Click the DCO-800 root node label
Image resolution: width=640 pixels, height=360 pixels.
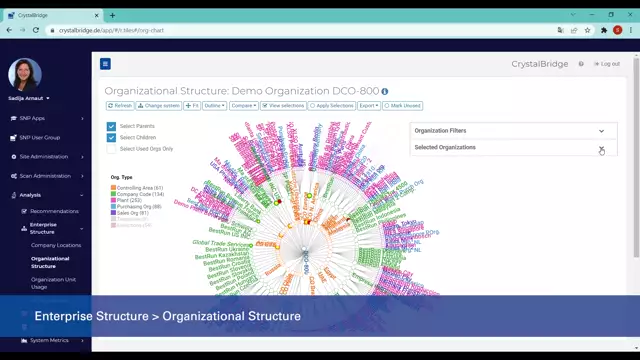click(306, 262)
